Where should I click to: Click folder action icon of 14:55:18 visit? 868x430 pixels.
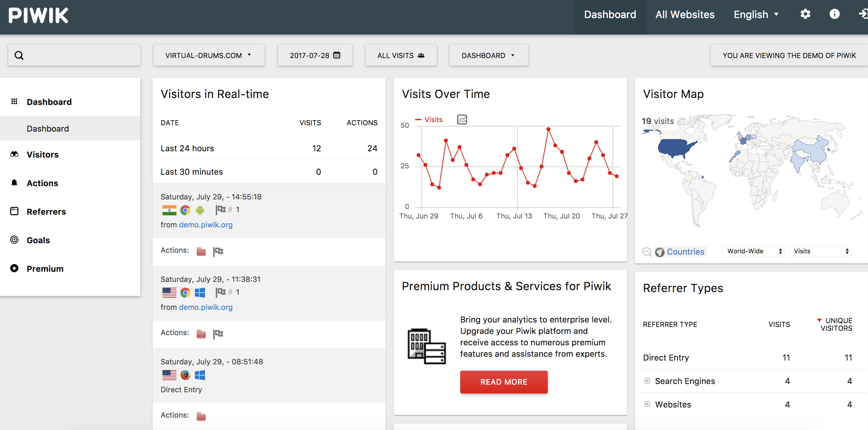[x=201, y=251]
